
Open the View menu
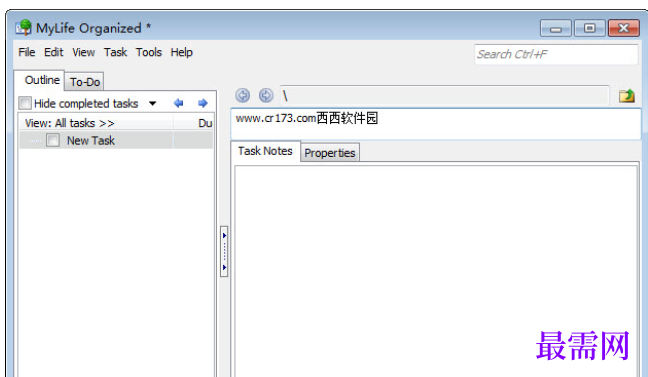coord(83,52)
